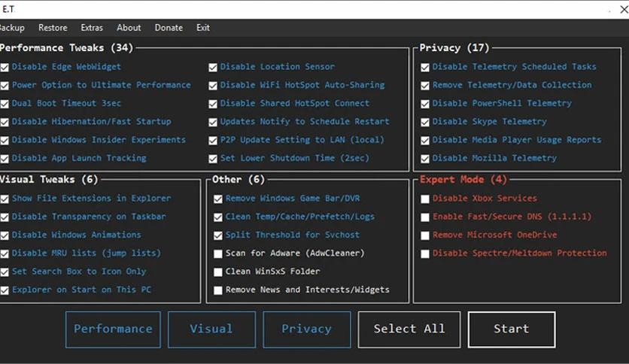Image resolution: width=629 pixels, height=364 pixels.
Task: Toggle Show File Extensions in Explorer
Action: pyautogui.click(x=5, y=199)
